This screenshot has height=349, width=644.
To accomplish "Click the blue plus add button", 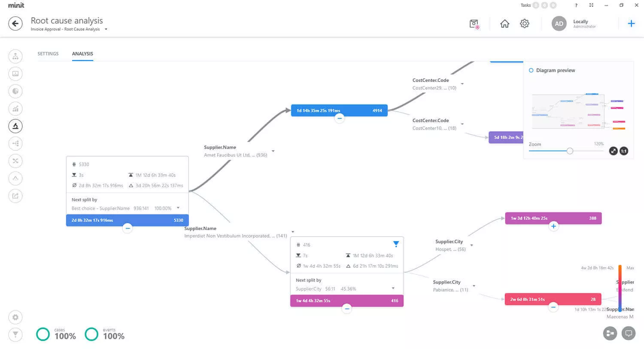I will 631,24.
